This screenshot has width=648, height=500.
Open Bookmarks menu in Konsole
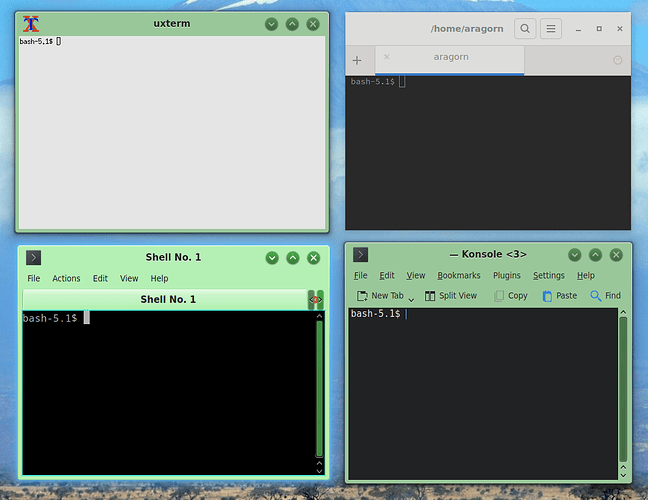(x=459, y=276)
